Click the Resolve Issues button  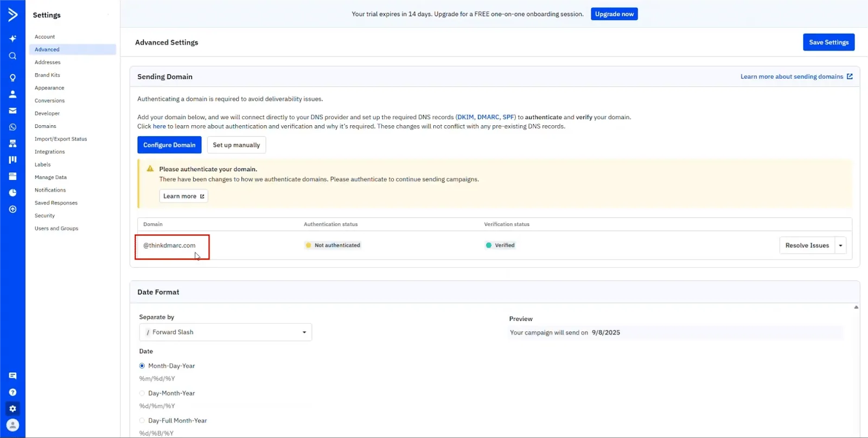[x=807, y=246]
